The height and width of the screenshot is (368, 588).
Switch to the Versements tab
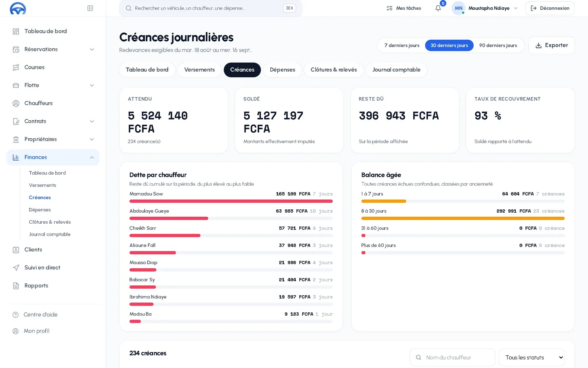[199, 70]
